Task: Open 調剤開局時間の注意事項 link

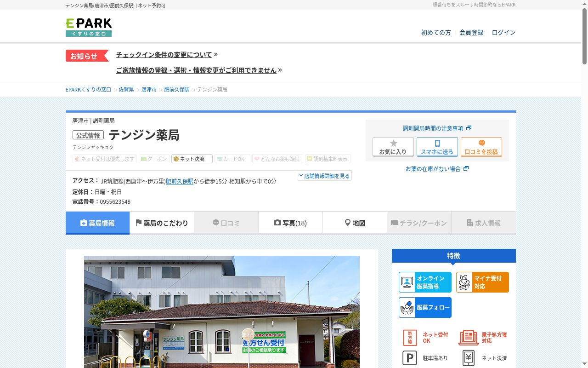Action: pyautogui.click(x=437, y=128)
